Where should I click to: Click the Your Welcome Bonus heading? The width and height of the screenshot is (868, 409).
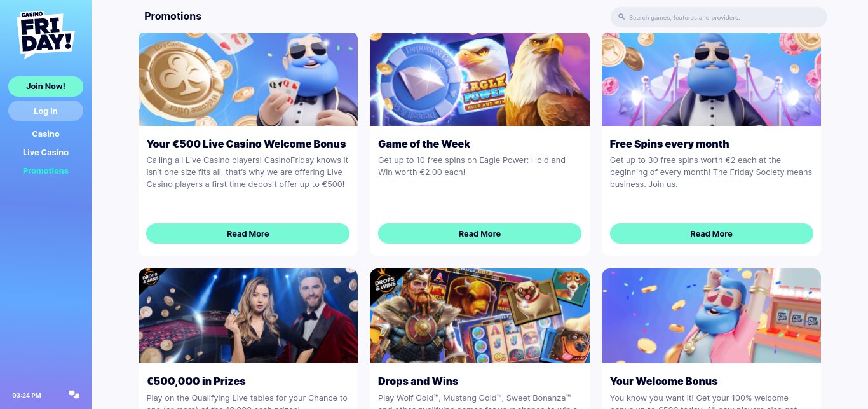click(x=664, y=381)
